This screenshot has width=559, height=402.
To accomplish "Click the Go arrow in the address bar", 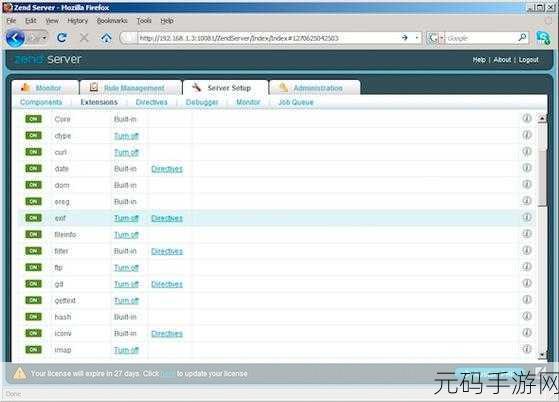I will click(405, 37).
